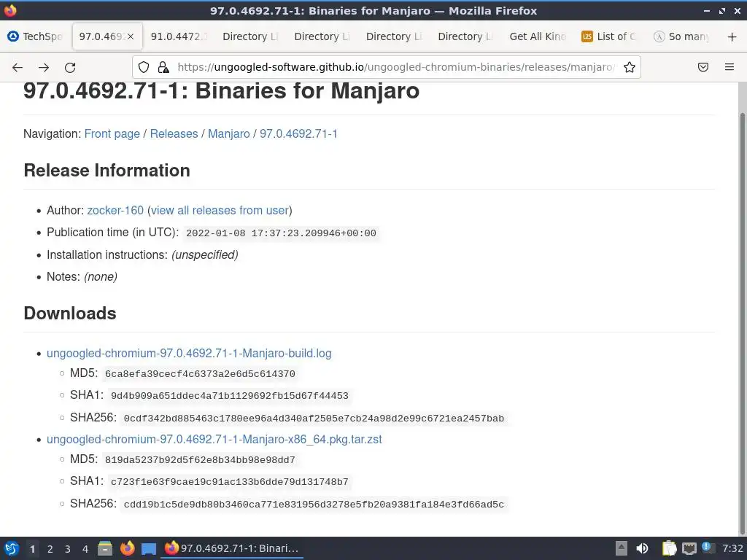
Task: Click Installation instructions (unspecified) text
Action: (142, 254)
